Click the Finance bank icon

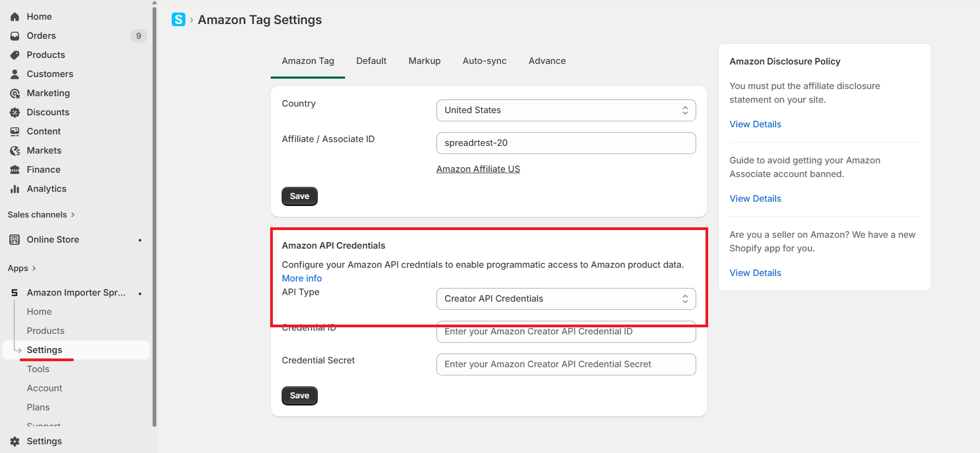tap(15, 170)
